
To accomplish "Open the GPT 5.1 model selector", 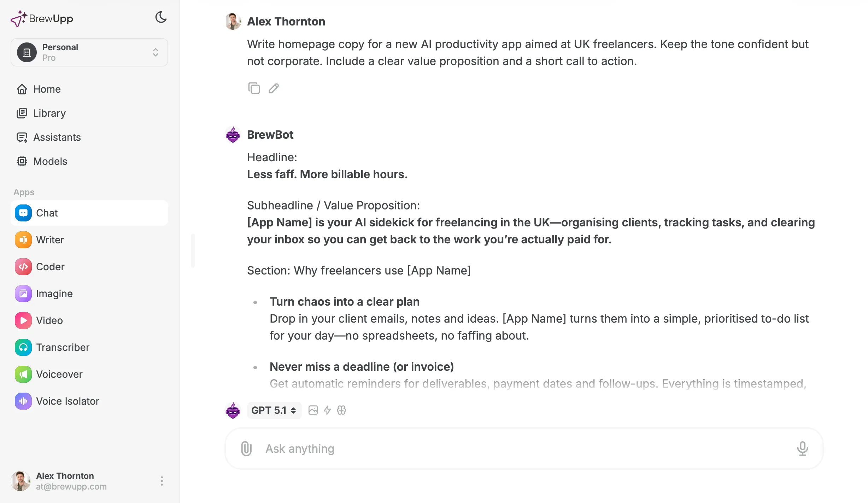I will (x=274, y=410).
